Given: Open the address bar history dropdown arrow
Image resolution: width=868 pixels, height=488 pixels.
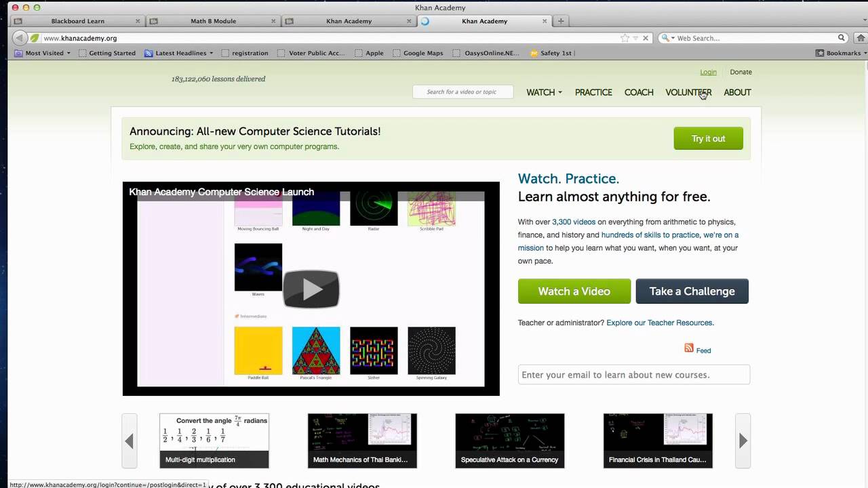Looking at the screenshot, I should 635,38.
